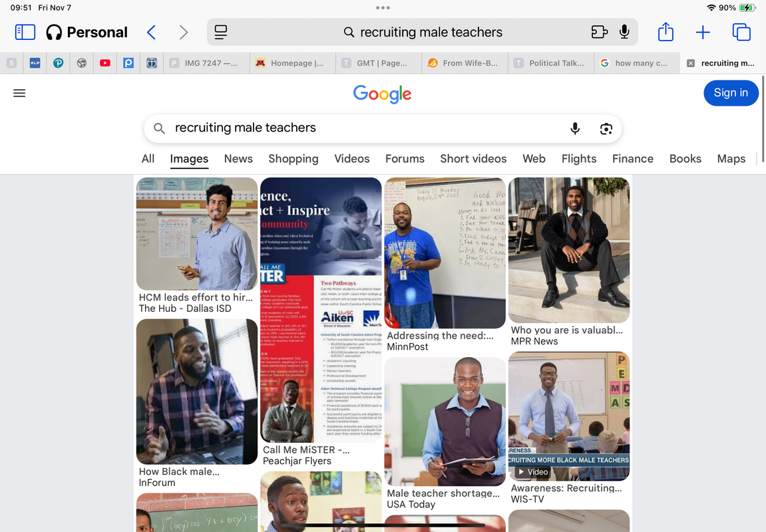This screenshot has width=766, height=532.
Task: Show the tab overview grid
Action: click(741, 32)
